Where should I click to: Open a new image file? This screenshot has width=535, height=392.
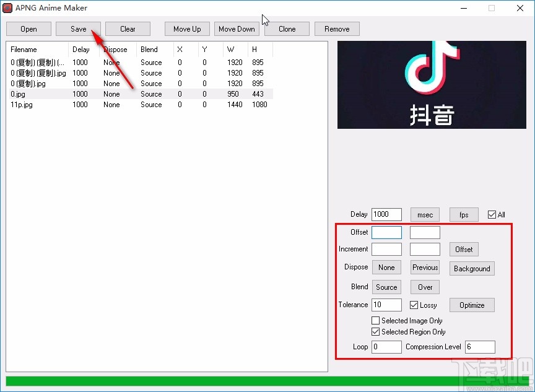click(x=28, y=28)
